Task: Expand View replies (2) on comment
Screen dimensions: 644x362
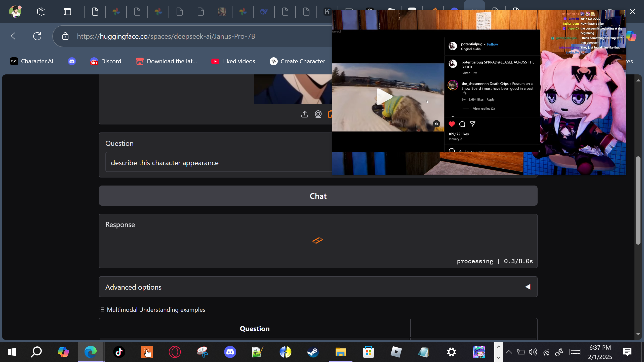Action: click(484, 109)
